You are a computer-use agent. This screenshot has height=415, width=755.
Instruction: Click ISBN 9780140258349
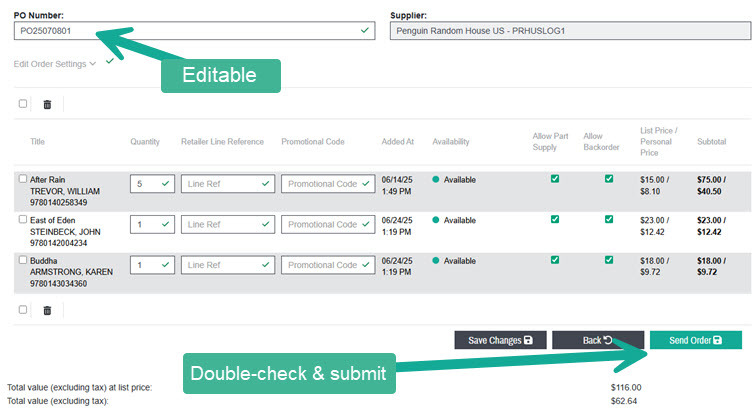tap(59, 202)
